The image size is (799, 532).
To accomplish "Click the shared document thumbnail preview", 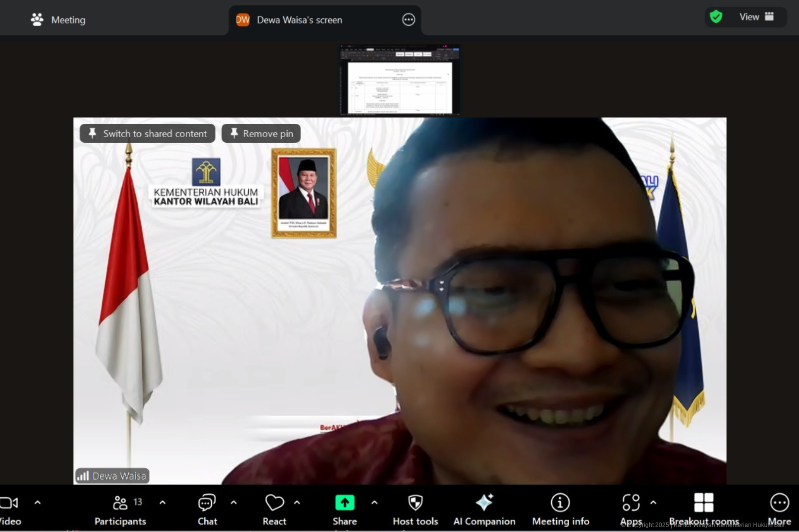I will pos(399,80).
